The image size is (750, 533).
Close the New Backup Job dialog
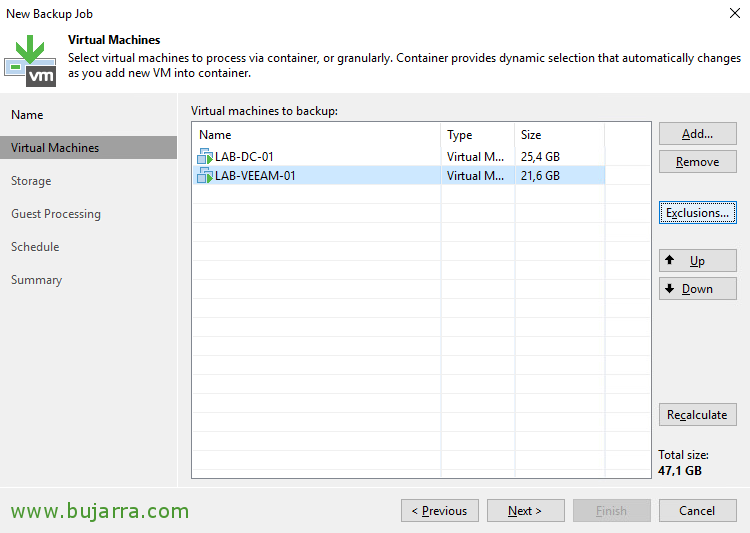[x=735, y=13]
